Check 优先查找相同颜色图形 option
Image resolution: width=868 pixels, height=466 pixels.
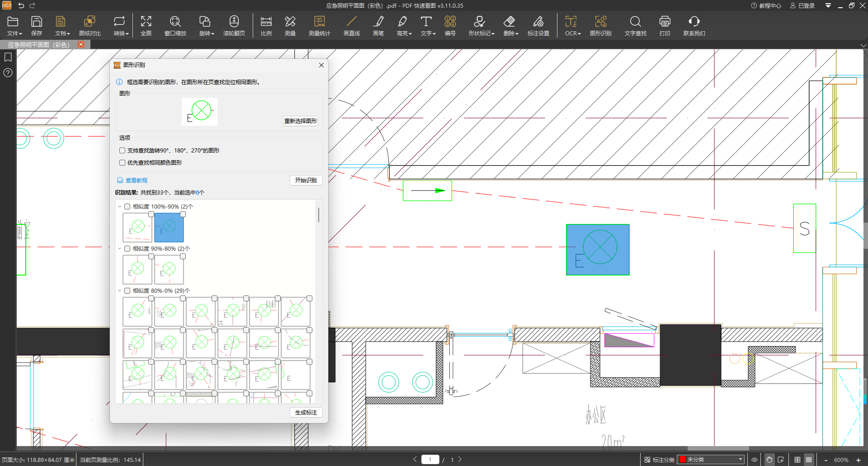pos(122,162)
